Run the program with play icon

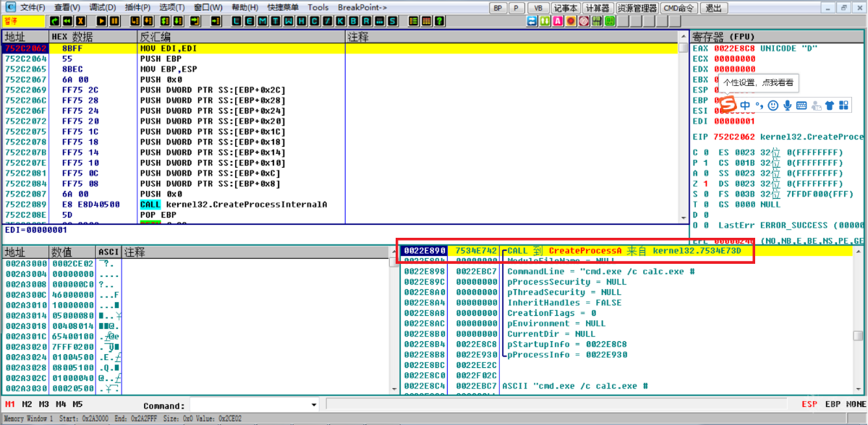103,21
